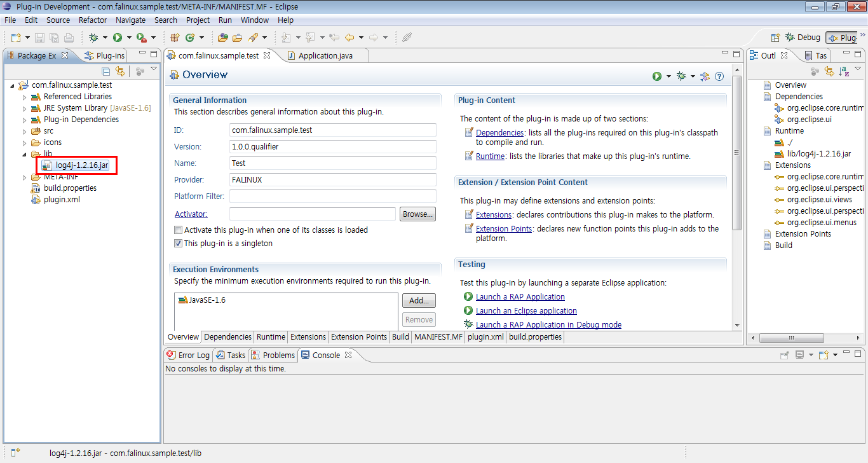
Task: Click the New wizard toolbar icon
Action: (x=15, y=38)
